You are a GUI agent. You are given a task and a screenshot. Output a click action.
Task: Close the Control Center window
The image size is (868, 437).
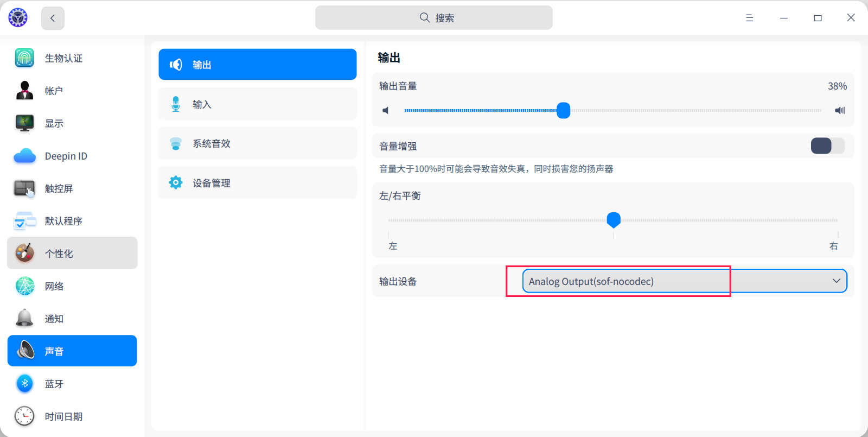pyautogui.click(x=851, y=18)
